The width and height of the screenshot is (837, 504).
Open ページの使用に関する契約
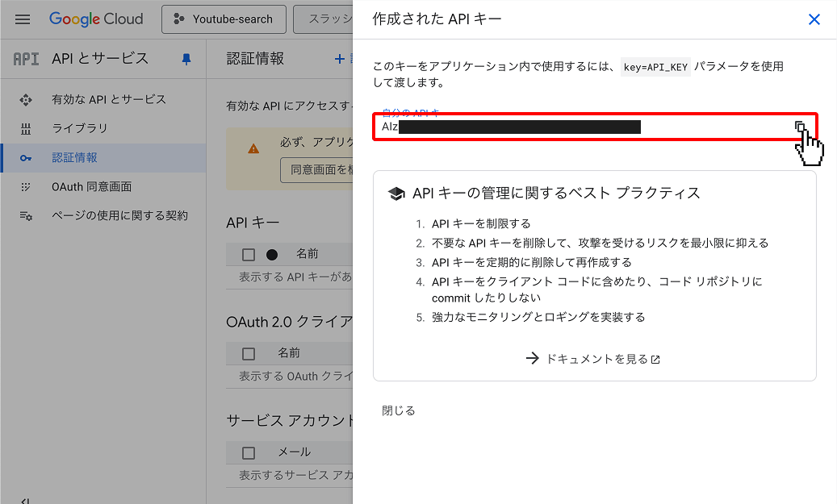[x=119, y=215]
